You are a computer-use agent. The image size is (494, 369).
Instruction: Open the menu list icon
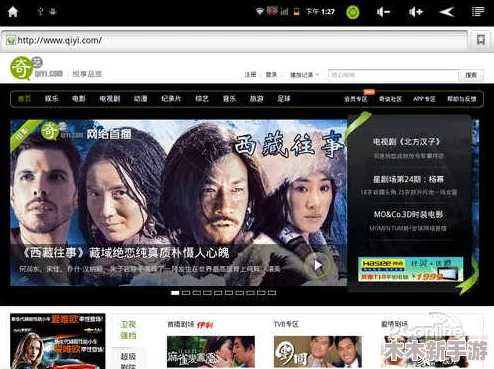pyautogui.click(x=478, y=12)
